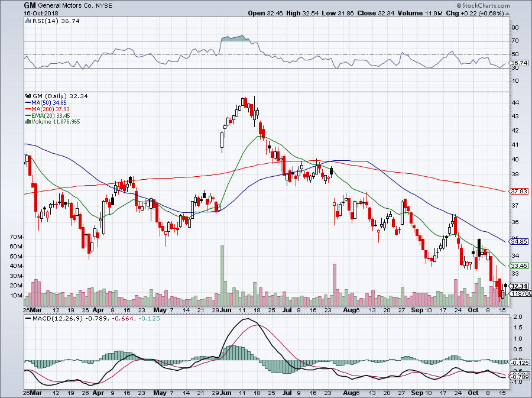Click the 1.5 label on MACD scale

517,328
